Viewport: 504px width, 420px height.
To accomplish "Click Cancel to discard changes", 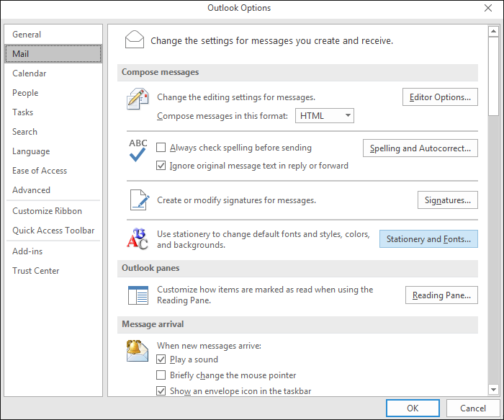I will (473, 408).
